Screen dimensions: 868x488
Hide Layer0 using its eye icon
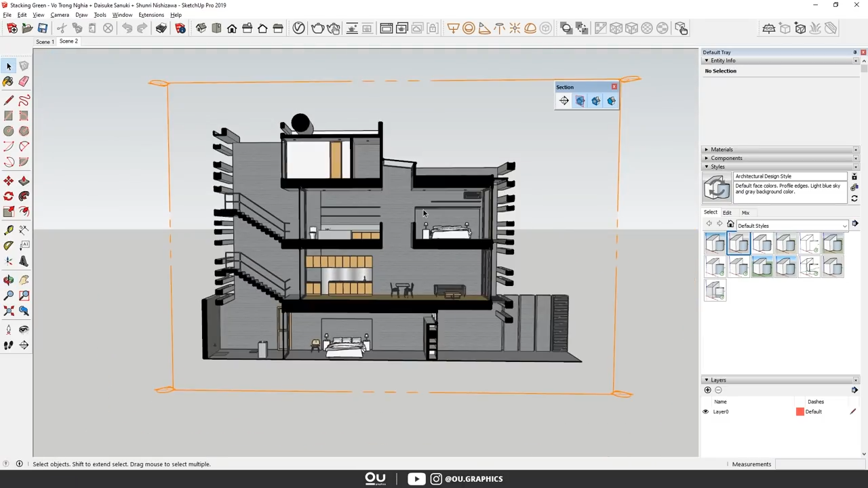click(x=705, y=412)
